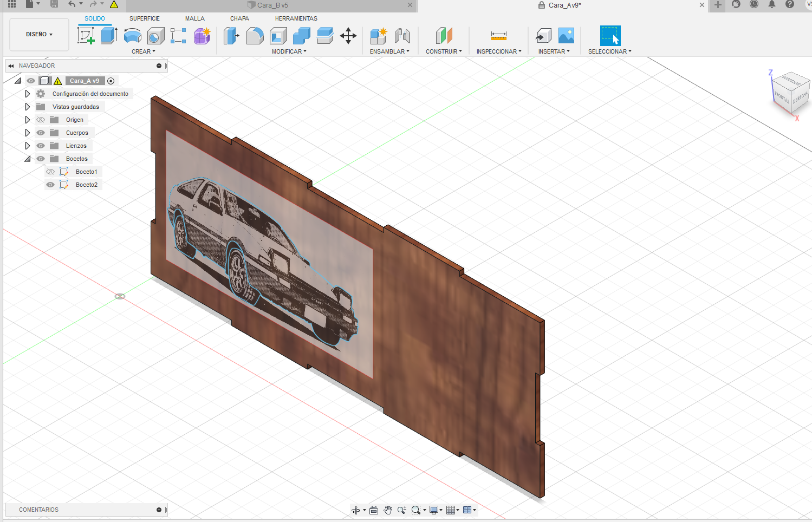
Task: Select the Press Pull tool
Action: (x=231, y=36)
